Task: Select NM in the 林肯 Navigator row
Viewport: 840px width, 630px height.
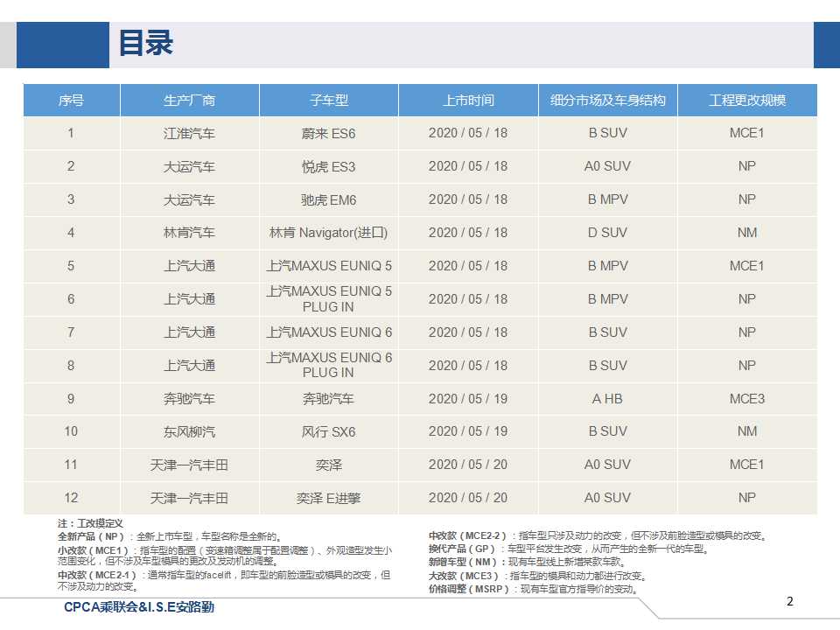Action: 746,233
